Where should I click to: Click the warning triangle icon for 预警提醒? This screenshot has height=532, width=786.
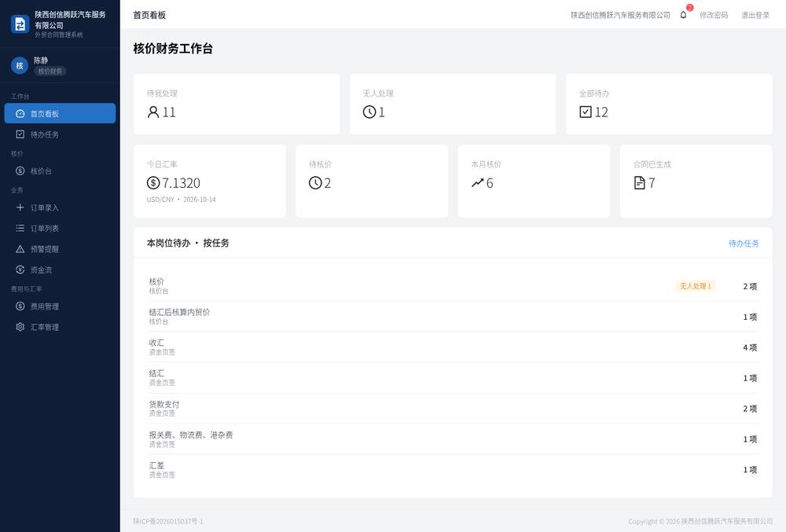point(20,249)
